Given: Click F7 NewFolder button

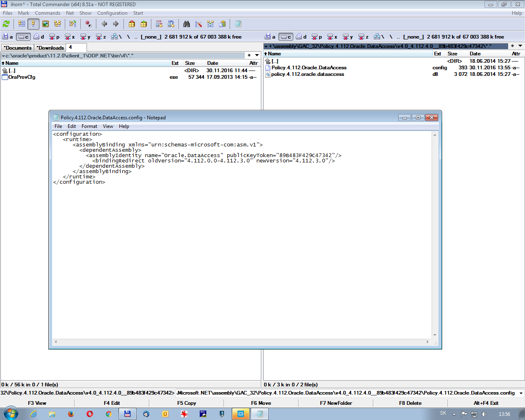Looking at the screenshot, I should [336, 403].
